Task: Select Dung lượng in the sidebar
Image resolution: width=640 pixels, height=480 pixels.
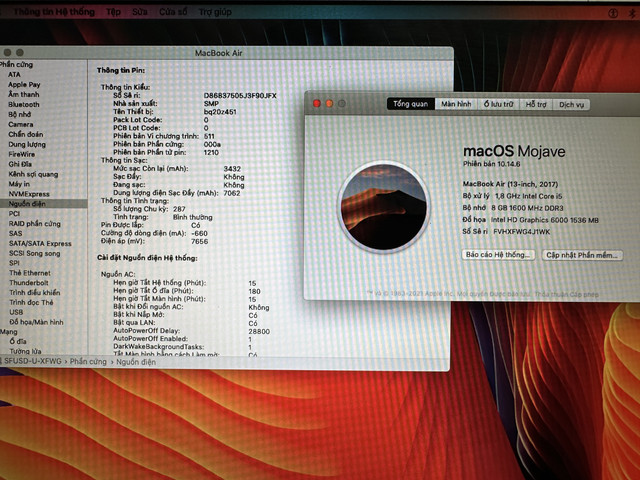Action: (27, 144)
